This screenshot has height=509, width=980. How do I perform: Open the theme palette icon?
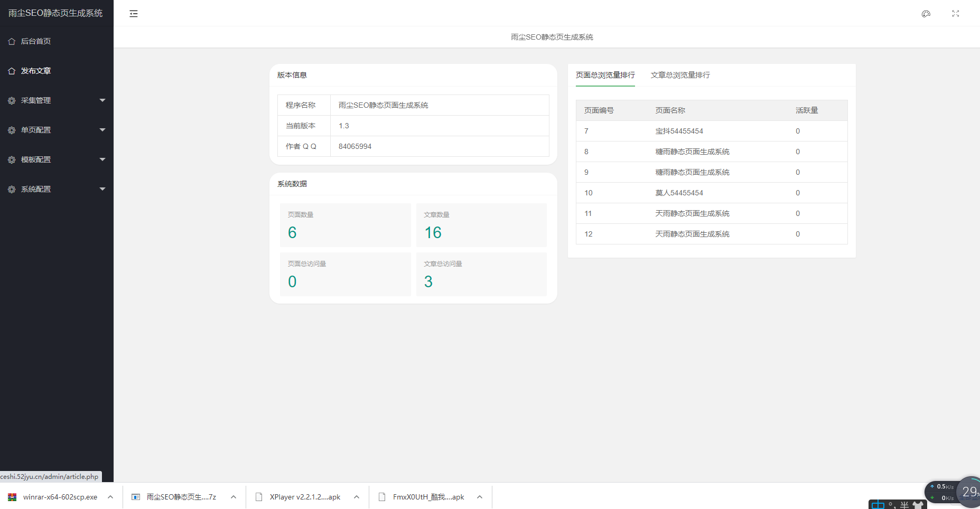(926, 14)
